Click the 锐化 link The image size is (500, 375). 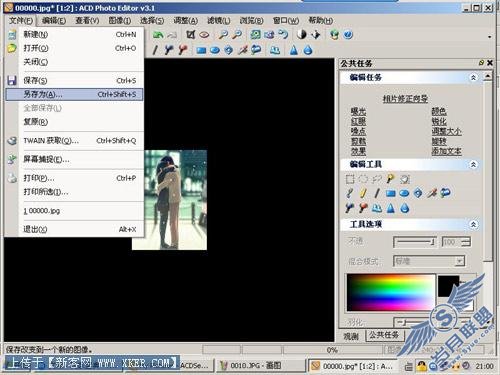tap(439, 121)
